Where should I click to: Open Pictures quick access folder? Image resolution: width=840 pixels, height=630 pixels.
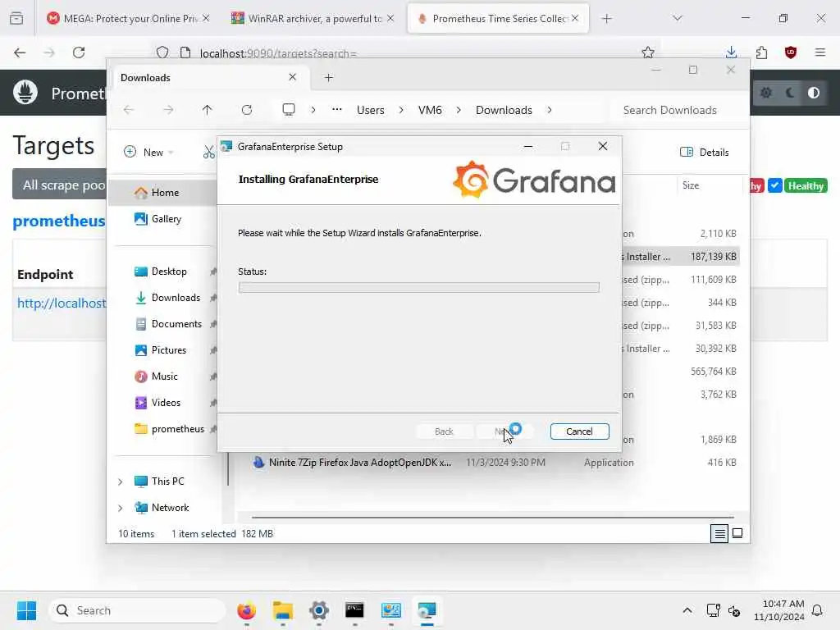pyautogui.click(x=169, y=350)
